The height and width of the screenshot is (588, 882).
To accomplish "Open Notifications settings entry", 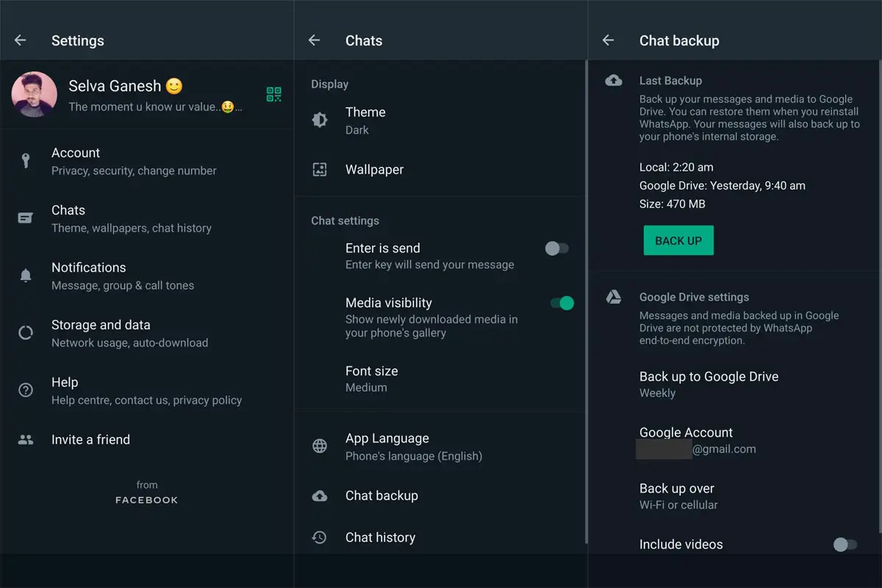I will tap(147, 276).
